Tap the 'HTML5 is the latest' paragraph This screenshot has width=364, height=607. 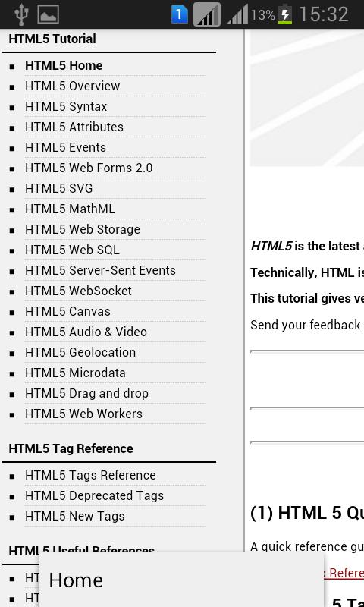(x=307, y=246)
